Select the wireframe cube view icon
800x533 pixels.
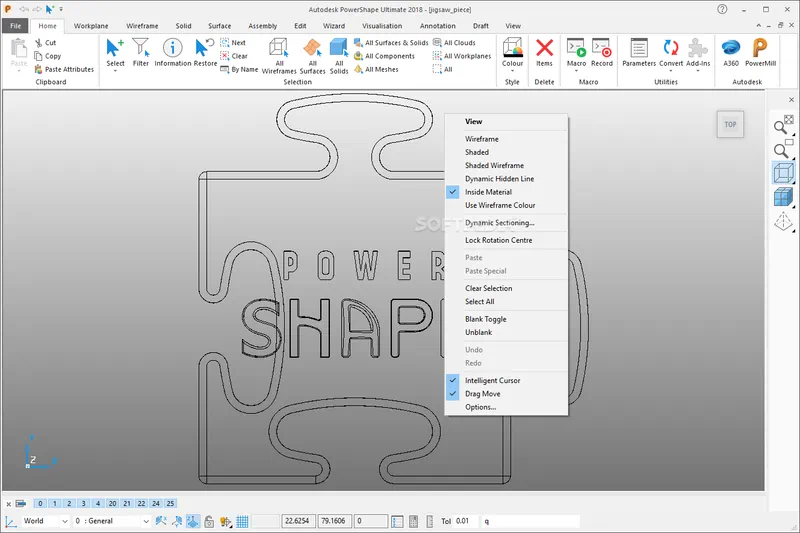click(x=783, y=172)
